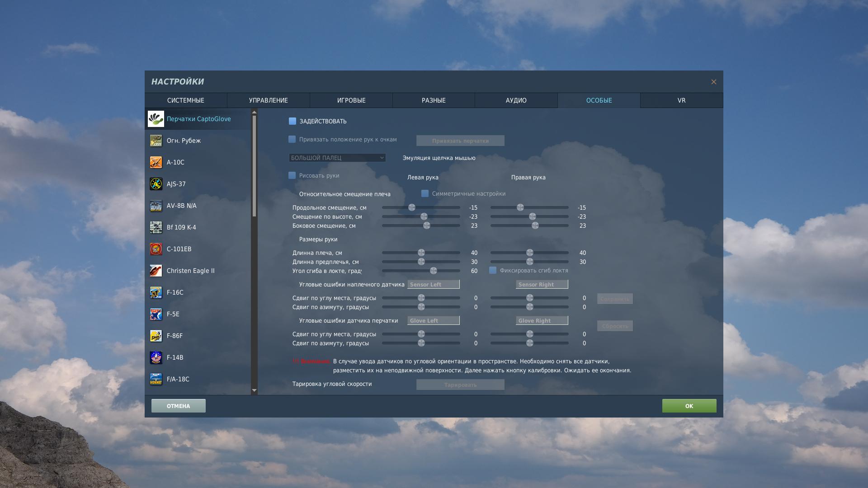Open the Bf 109 K-4 icon
Image resolution: width=868 pixels, height=488 pixels.
156,227
